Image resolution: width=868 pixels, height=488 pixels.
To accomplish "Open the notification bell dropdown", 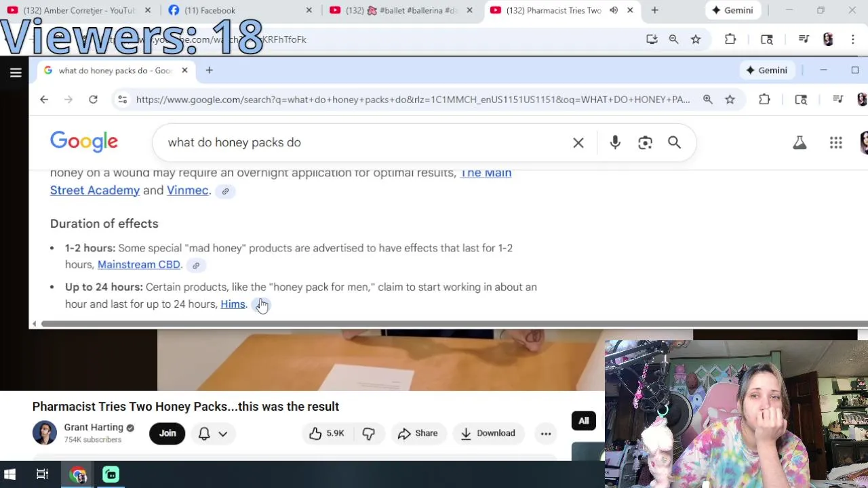I will (x=213, y=433).
